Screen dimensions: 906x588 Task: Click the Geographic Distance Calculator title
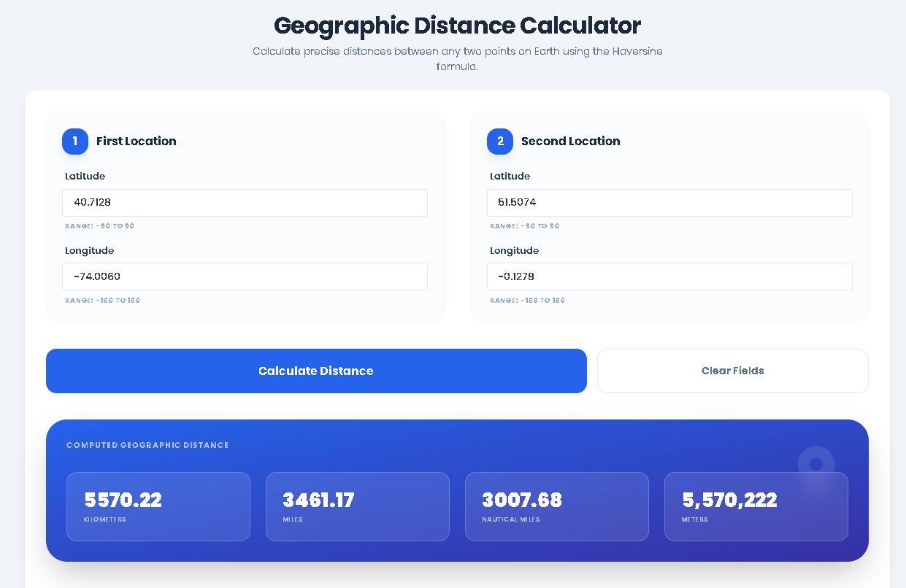(456, 26)
